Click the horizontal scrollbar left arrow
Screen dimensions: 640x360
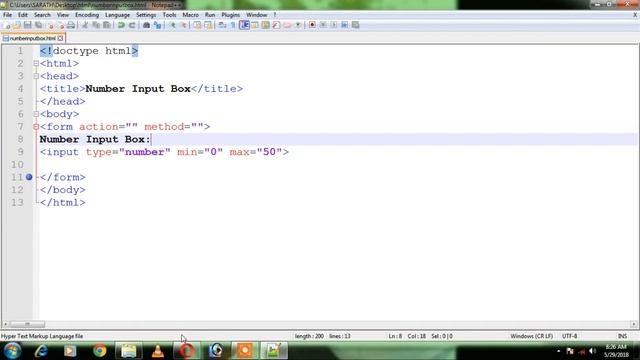click(x=5, y=324)
